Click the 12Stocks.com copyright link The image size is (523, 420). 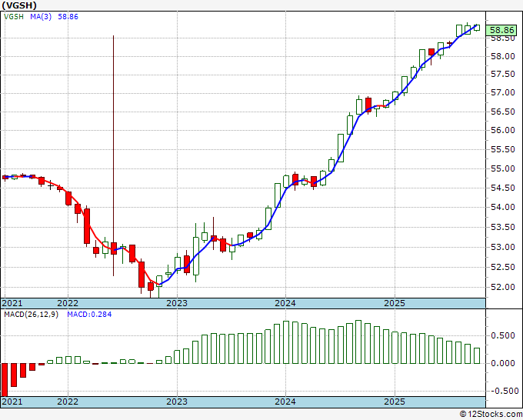click(491, 415)
